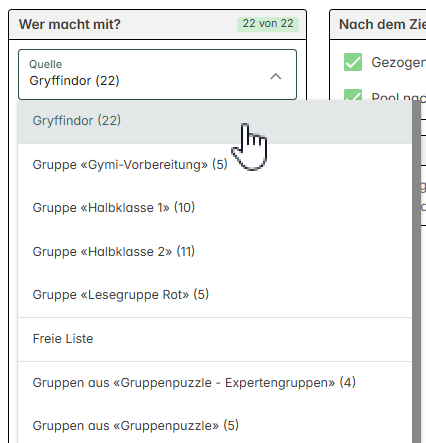The image size is (426, 443).
Task: Toggle the Gezogen checkbox
Action: [353, 62]
